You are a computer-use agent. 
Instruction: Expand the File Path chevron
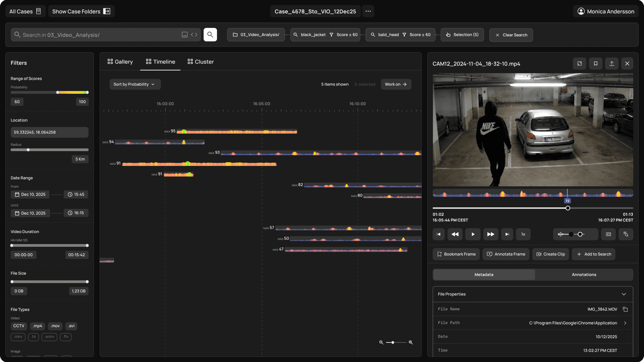point(625,323)
